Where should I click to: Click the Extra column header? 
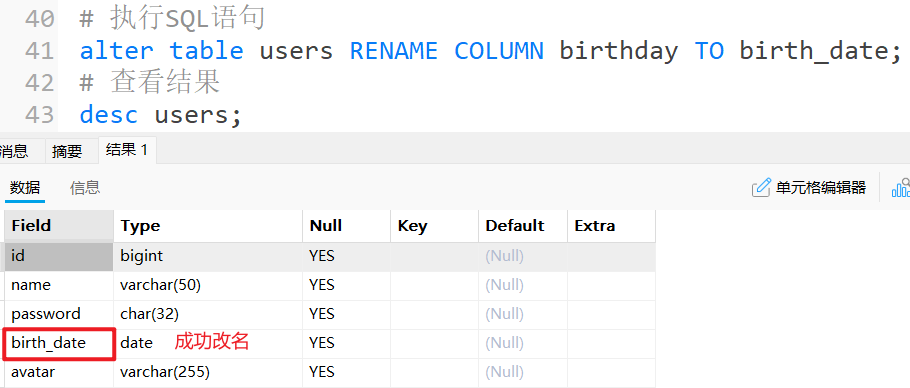pos(611,226)
